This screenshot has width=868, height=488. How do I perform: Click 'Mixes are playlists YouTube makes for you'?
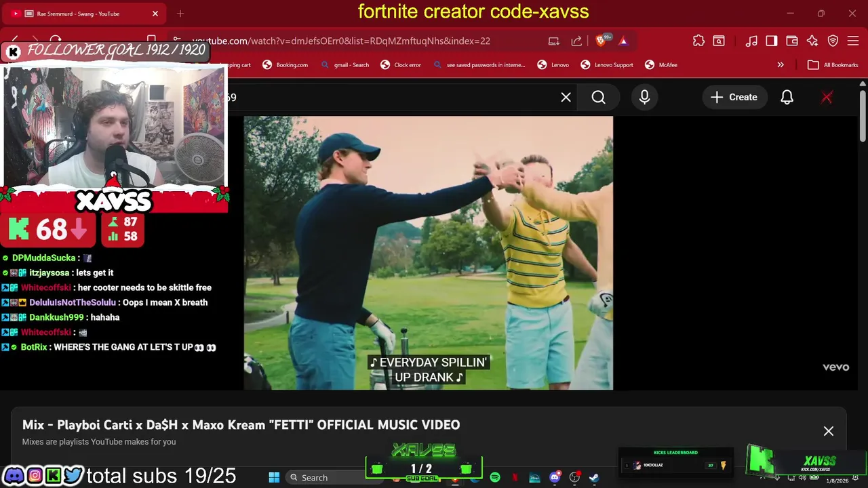click(x=99, y=442)
